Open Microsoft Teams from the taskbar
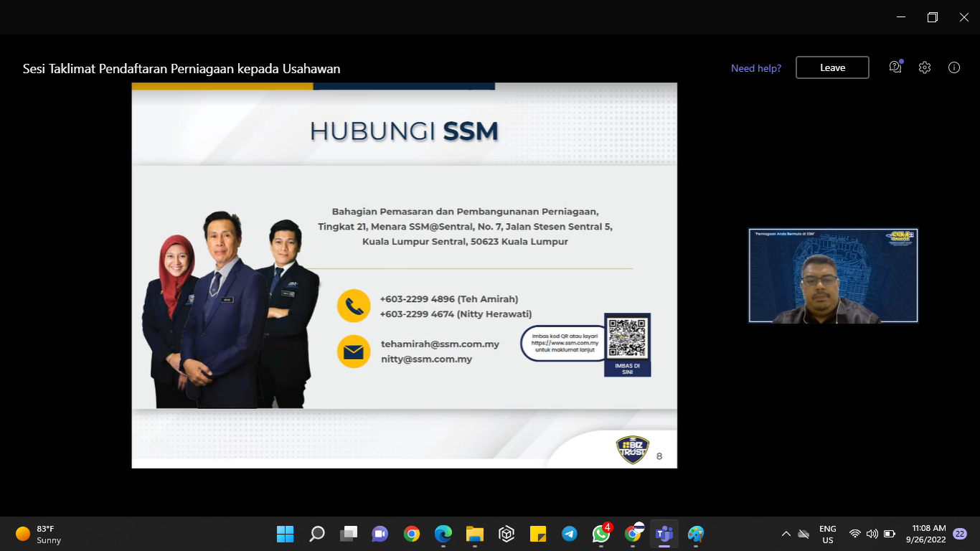This screenshot has height=551, width=980. 664,534
